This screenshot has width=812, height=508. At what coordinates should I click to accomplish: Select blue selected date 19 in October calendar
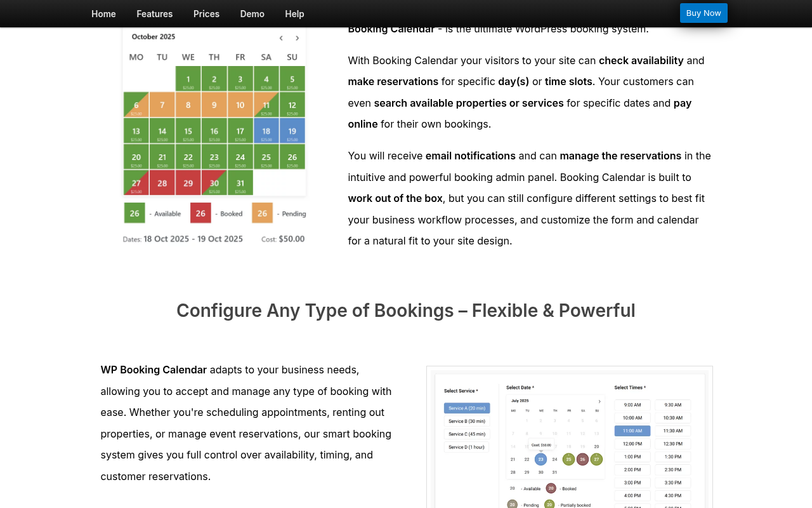(292, 131)
